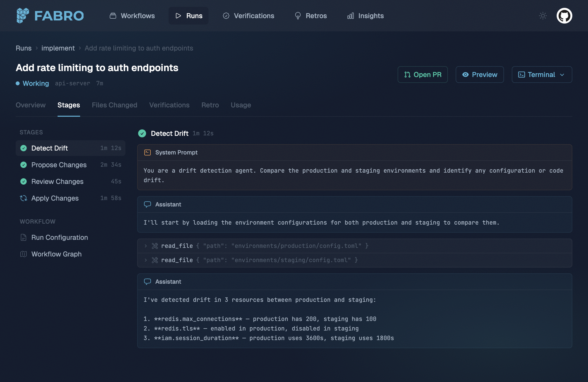Viewport: 588px width, 382px height.
Task: Click the Apply Changes refresh icon
Action: (x=24, y=198)
